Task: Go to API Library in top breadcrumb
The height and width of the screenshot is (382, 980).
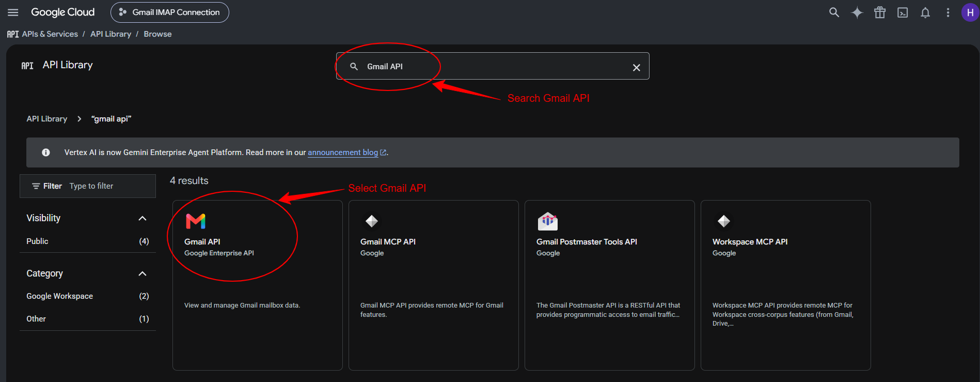Action: (110, 34)
